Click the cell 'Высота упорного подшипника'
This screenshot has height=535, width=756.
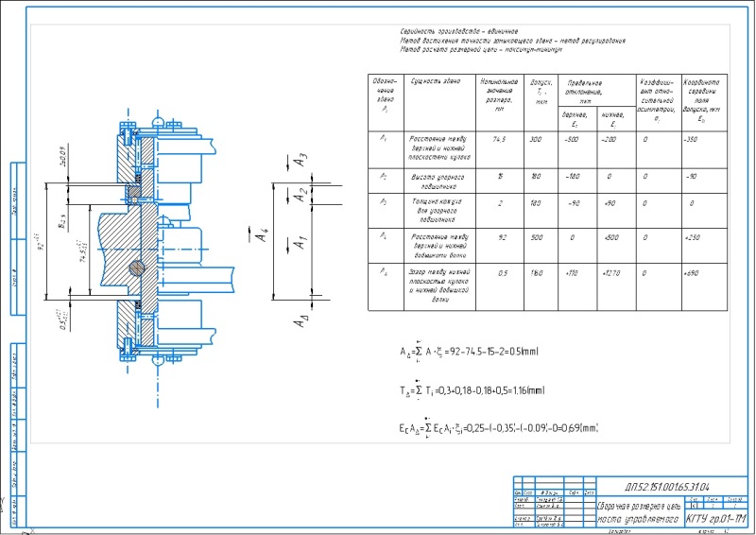(x=438, y=181)
